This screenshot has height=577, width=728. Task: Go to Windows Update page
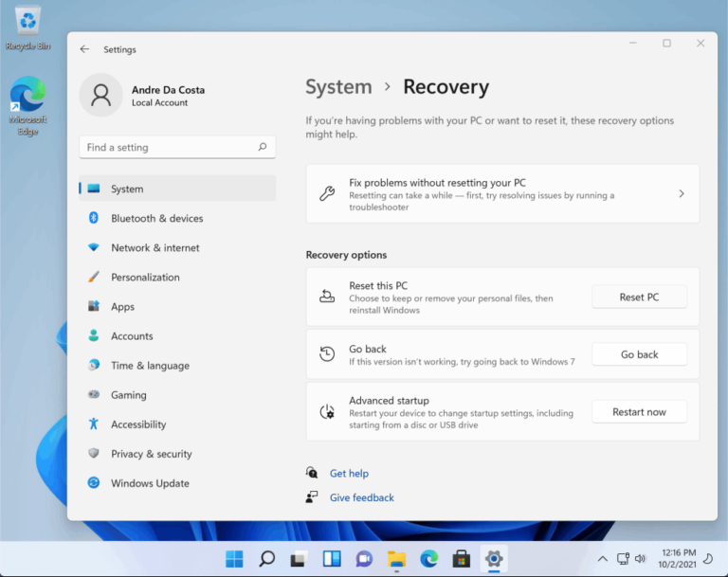coord(178,483)
